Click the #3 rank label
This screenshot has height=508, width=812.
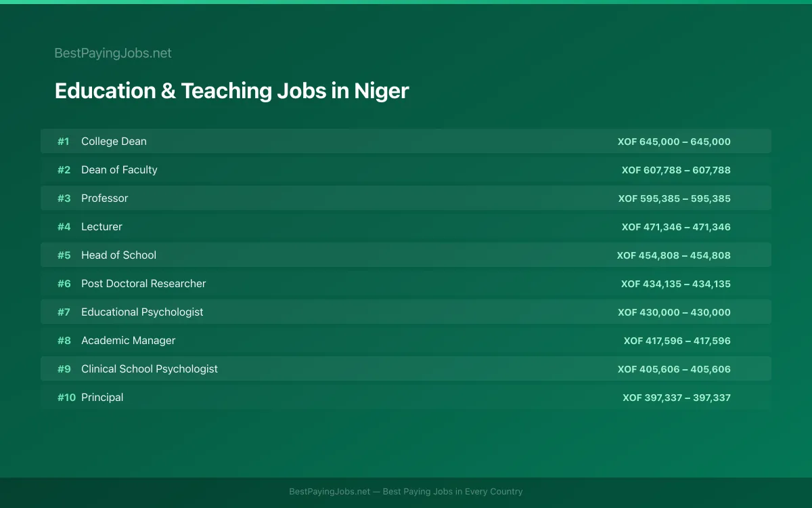64,198
